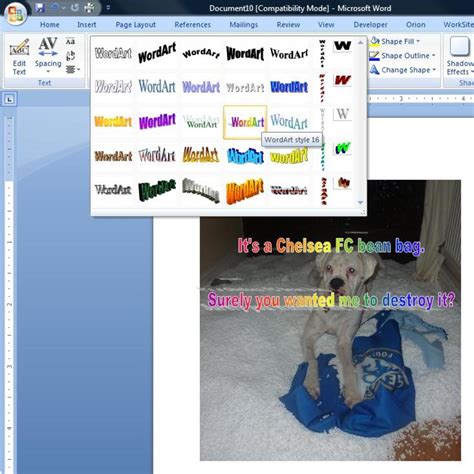Screen dimensions: 474x474
Task: Switch to the Review tab
Action: (288, 25)
